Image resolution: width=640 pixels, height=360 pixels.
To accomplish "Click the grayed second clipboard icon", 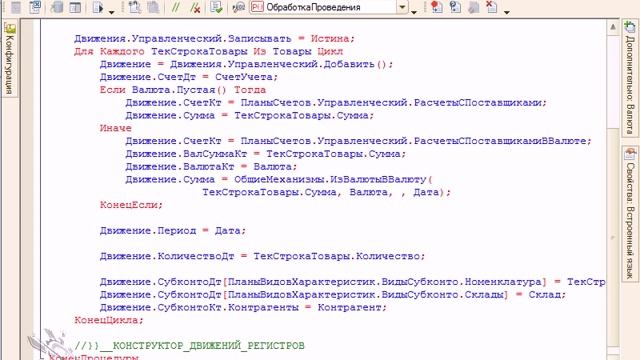I will pyautogui.click(x=153, y=7).
